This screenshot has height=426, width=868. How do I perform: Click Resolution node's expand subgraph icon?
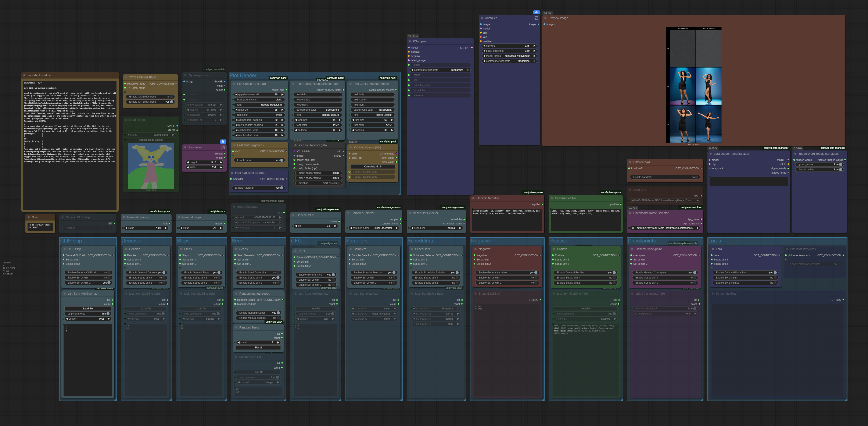(x=223, y=147)
